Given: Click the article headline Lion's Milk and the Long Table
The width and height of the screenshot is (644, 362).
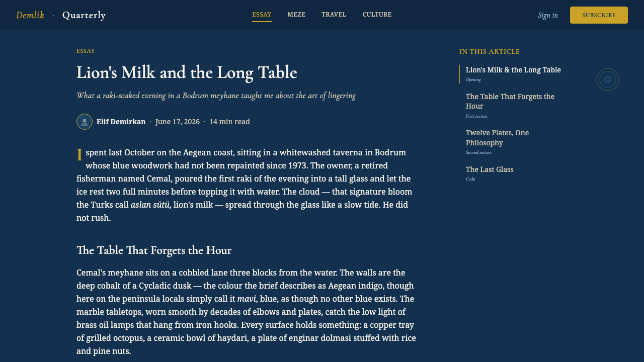Looking at the screenshot, I should 187,72.
